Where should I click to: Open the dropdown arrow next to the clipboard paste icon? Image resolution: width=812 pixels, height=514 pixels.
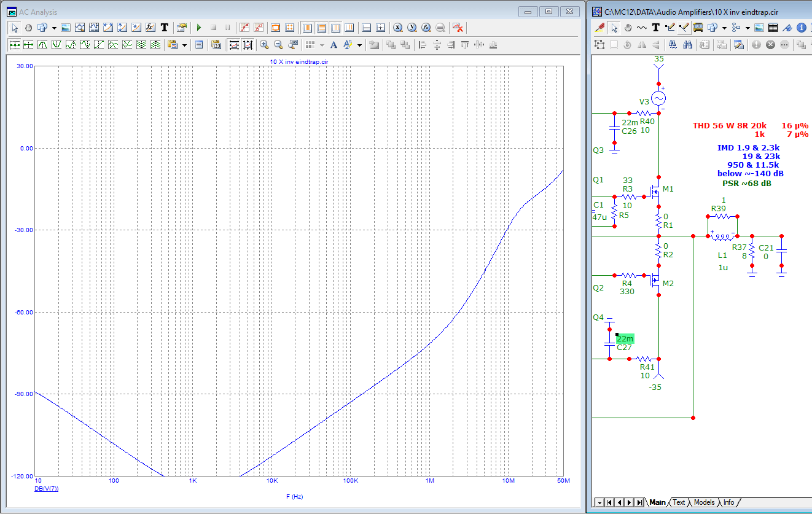pyautogui.click(x=184, y=45)
